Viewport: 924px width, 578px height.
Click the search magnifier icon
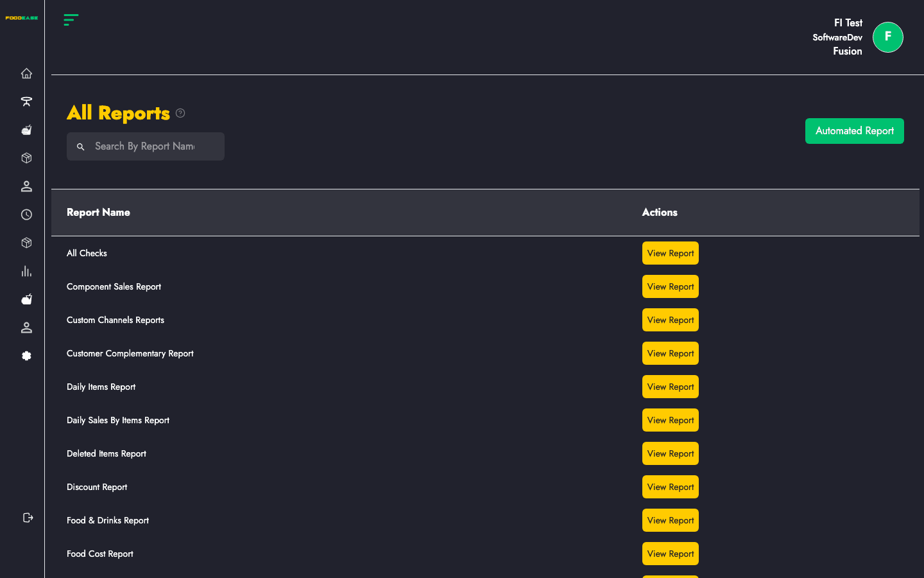(81, 147)
